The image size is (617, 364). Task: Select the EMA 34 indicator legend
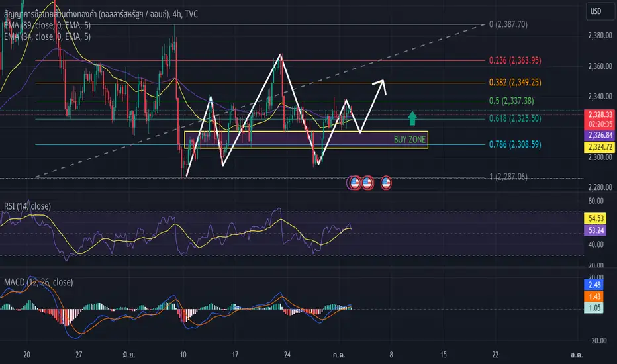pos(47,36)
